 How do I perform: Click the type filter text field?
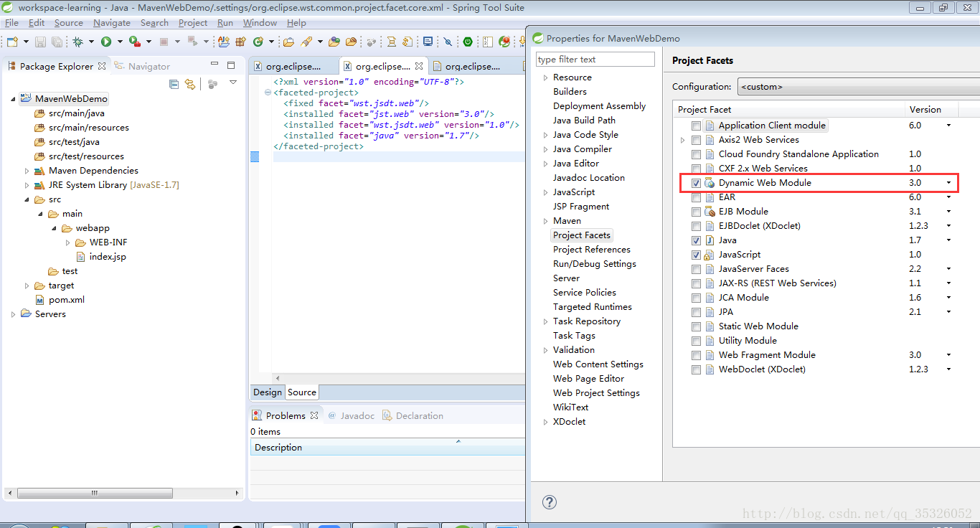[595, 60]
